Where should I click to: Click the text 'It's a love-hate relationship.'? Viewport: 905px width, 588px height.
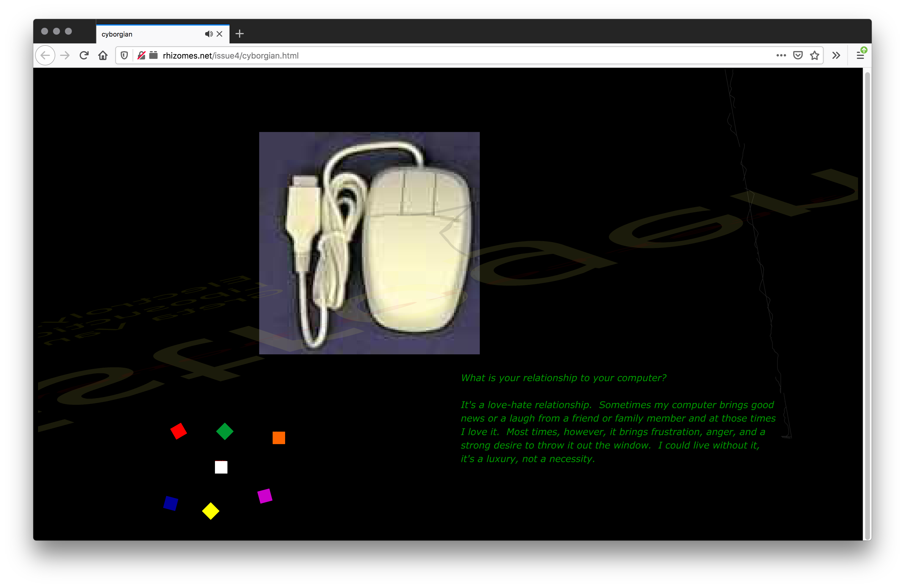526,405
